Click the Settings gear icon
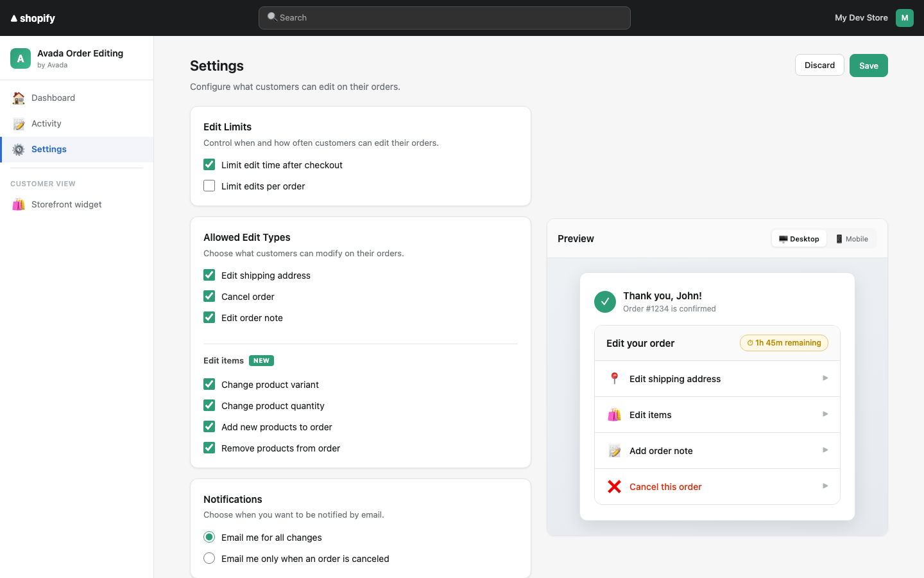 [19, 150]
